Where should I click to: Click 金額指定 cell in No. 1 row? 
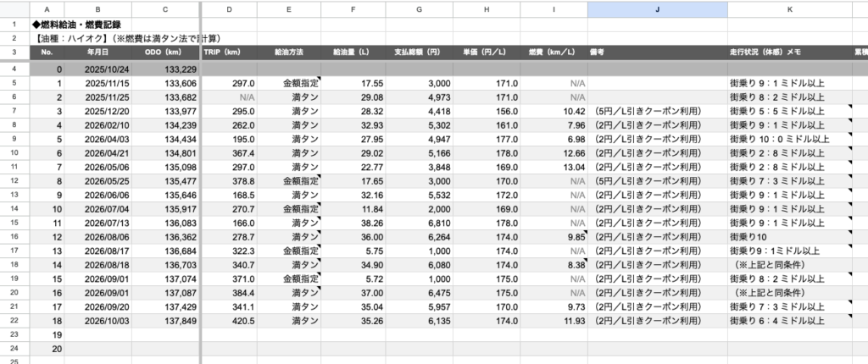288,84
